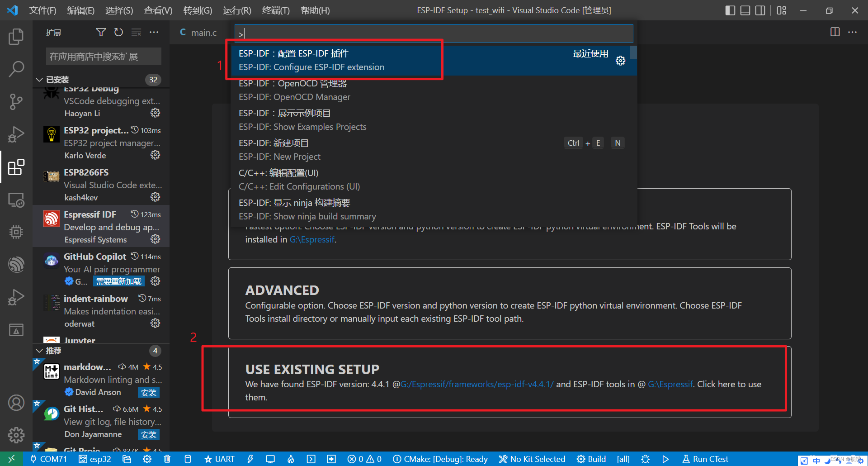The width and height of the screenshot is (868, 466).
Task: Open the 编辑(E) menu
Action: click(81, 10)
